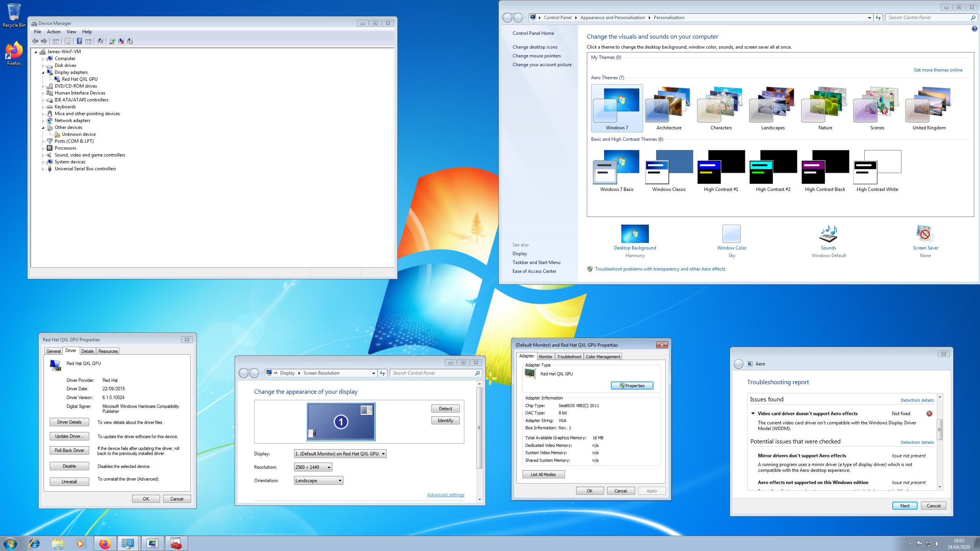This screenshot has width=980, height=551.
Task: Click List All Modes button
Action: point(543,474)
